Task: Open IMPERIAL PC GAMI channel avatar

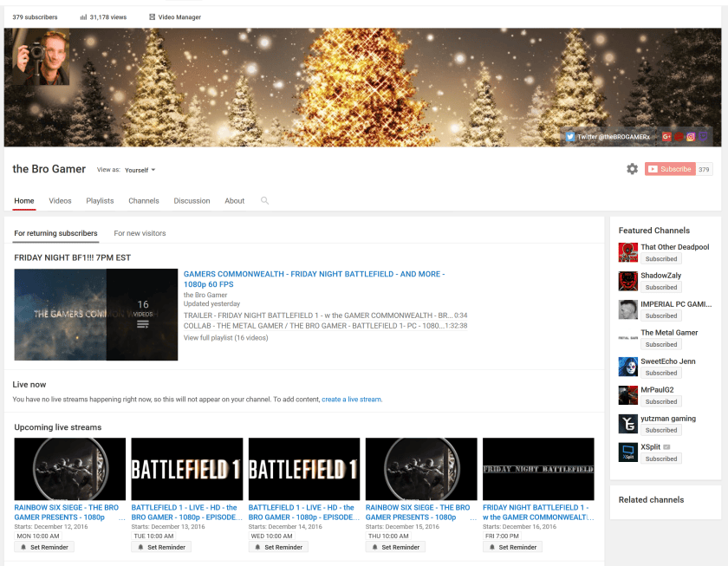Action: tap(628, 309)
